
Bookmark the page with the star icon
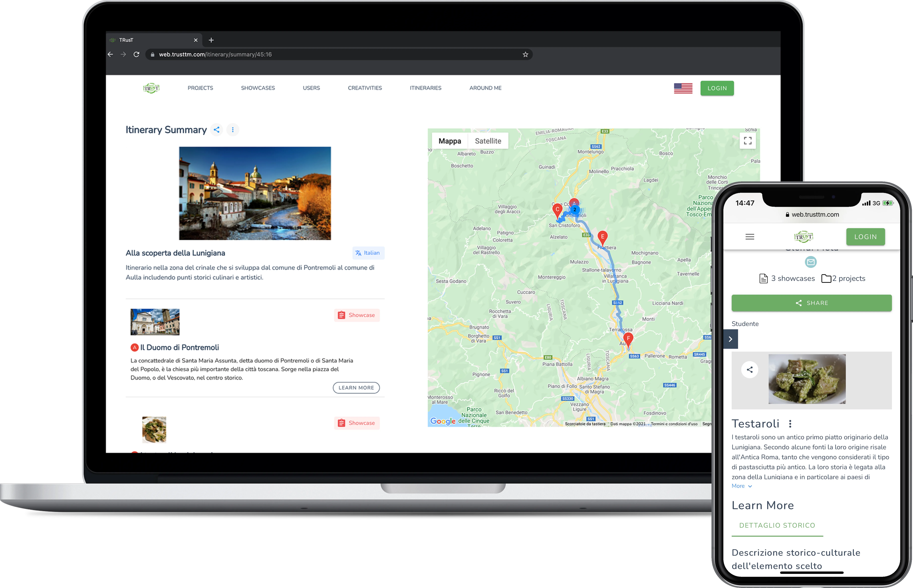525,55
